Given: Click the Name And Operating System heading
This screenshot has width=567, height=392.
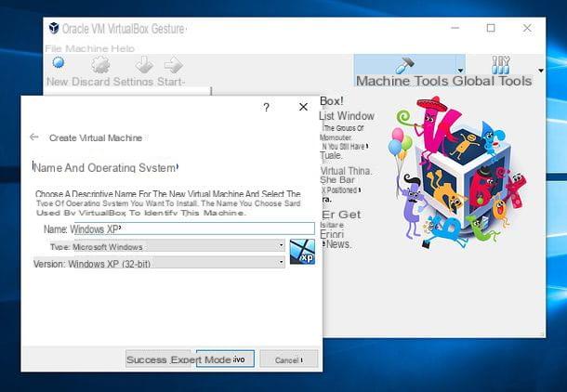Looking at the screenshot, I should [105, 167].
